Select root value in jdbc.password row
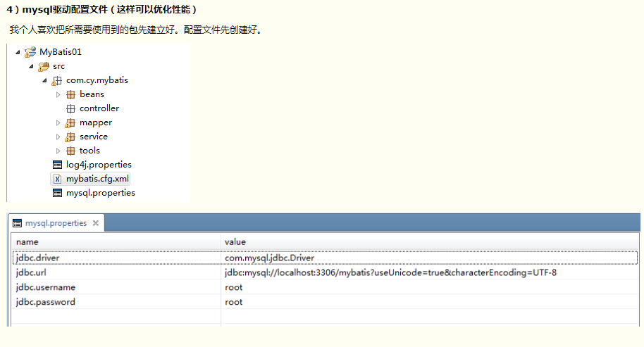This screenshot has height=347, width=644. click(x=430, y=302)
